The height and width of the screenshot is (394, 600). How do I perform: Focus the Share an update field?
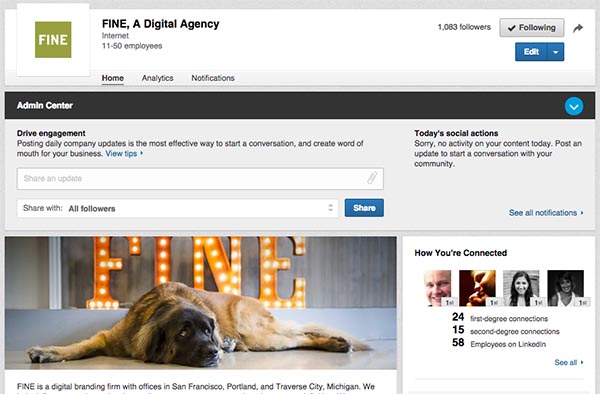(200, 178)
